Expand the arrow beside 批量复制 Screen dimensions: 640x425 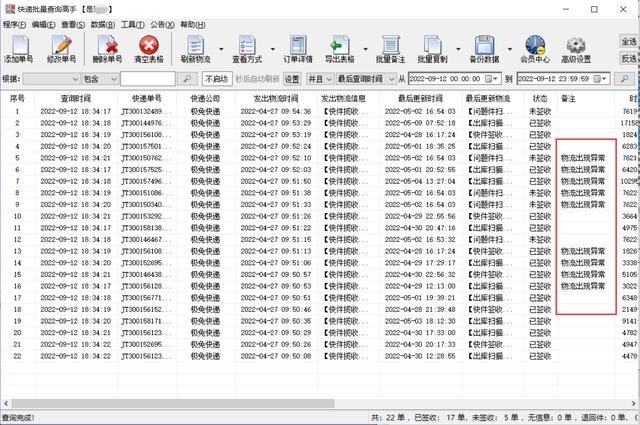pos(458,49)
